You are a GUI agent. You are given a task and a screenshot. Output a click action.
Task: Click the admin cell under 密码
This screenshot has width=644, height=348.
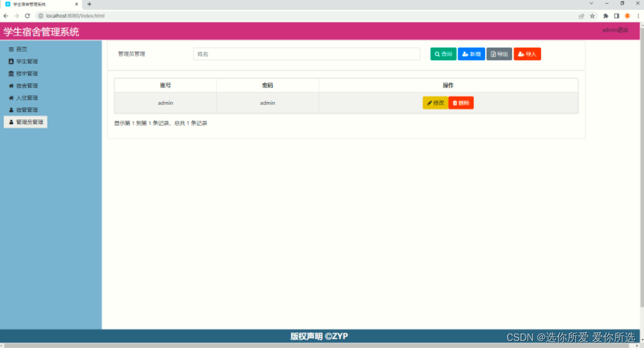pyautogui.click(x=267, y=103)
